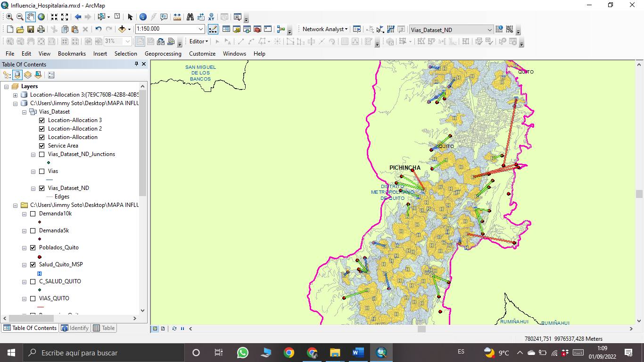644x362 pixels.
Task: Go back to previous extent
Action: (x=78, y=17)
